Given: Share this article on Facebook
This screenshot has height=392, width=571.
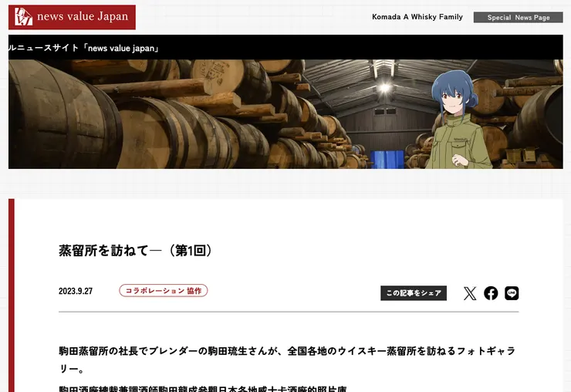Looking at the screenshot, I should (491, 293).
